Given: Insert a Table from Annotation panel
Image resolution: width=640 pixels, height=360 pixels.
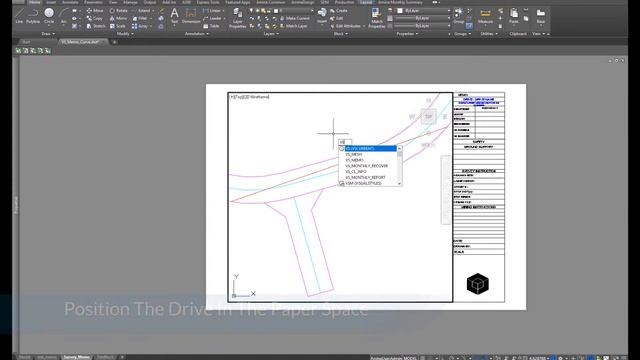Looking at the screenshot, I should point(211,26).
